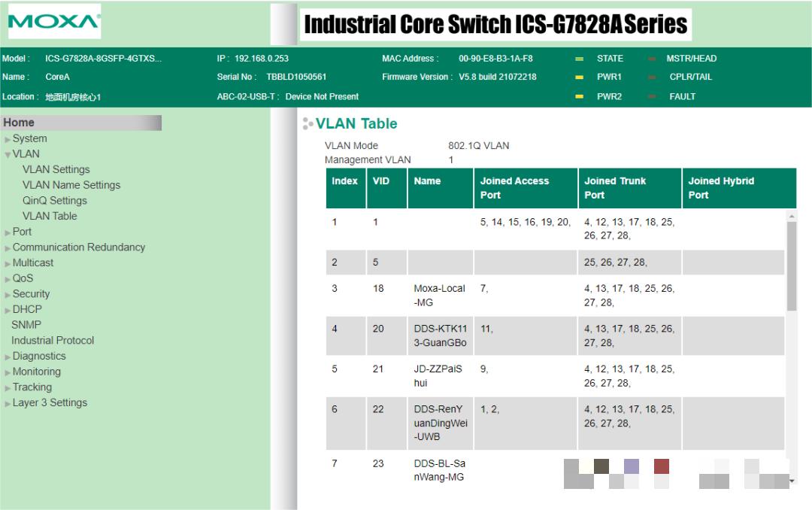This screenshot has width=812, height=510.
Task: Open the Diagnostics menu
Action: tap(39, 356)
